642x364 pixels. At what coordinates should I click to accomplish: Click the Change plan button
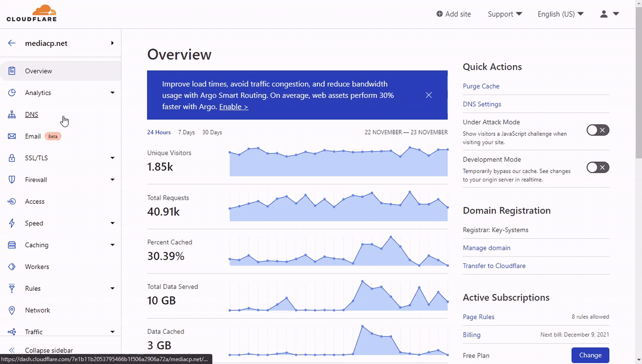(x=590, y=355)
